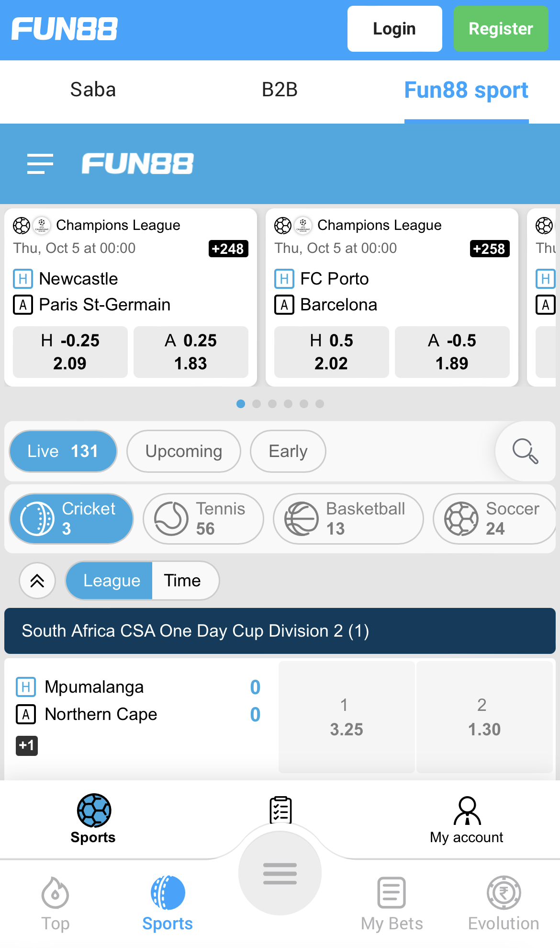Expand more markets +1 for Mpumalanga match
This screenshot has width=560, height=948.
(27, 745)
